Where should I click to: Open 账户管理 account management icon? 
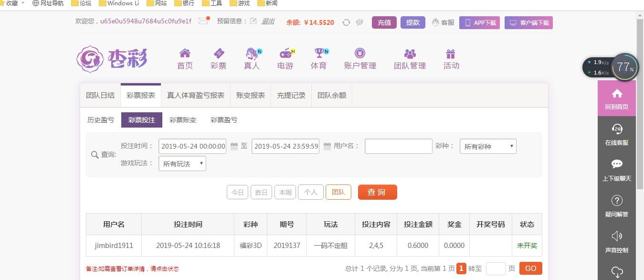click(359, 54)
